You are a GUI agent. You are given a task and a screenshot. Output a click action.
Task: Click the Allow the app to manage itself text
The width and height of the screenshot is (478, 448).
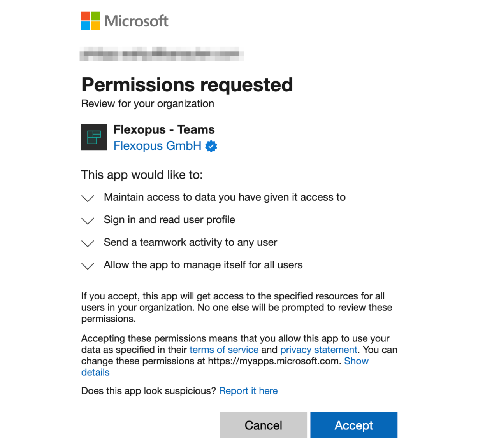(x=203, y=265)
